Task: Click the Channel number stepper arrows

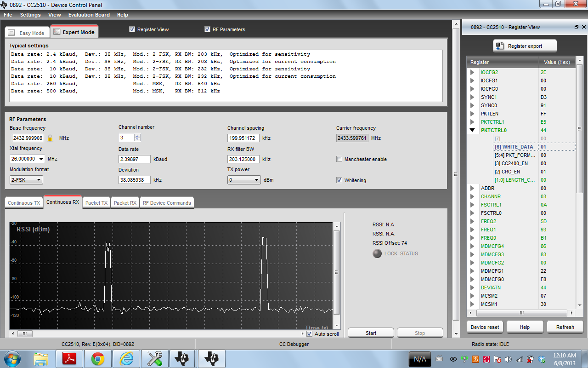Action: pos(137,138)
